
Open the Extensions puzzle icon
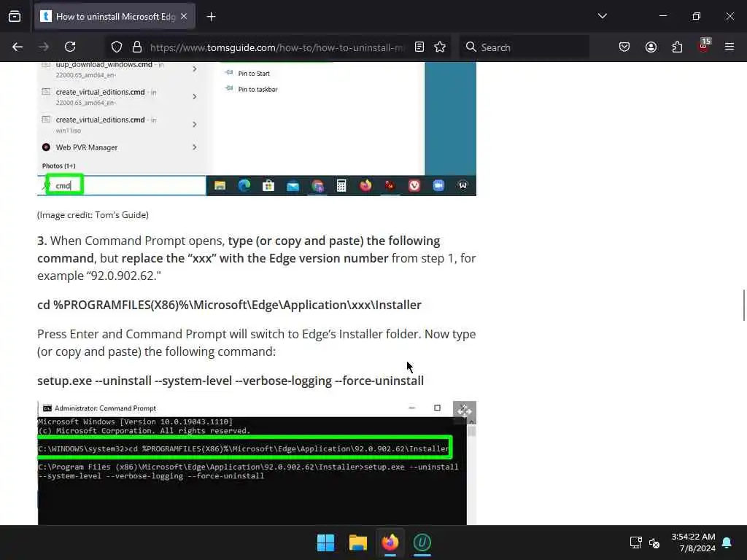pos(677,47)
